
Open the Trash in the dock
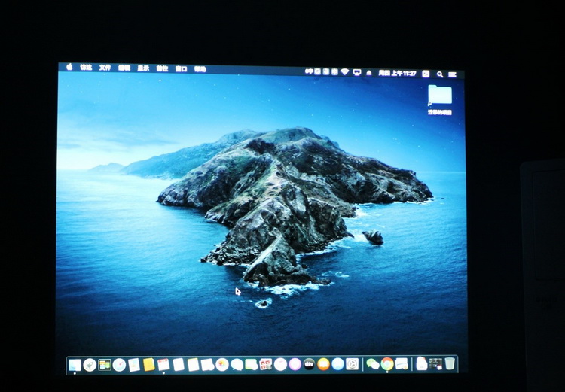click(450, 363)
